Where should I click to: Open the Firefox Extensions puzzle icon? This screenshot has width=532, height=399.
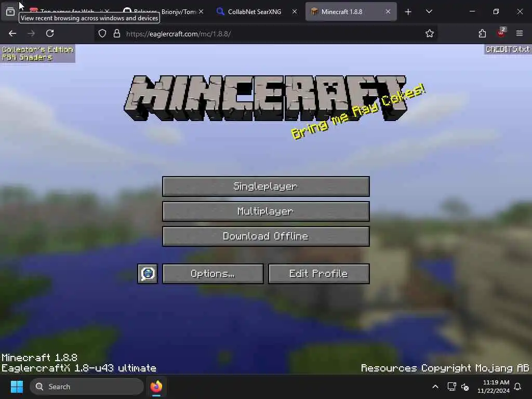(x=482, y=33)
